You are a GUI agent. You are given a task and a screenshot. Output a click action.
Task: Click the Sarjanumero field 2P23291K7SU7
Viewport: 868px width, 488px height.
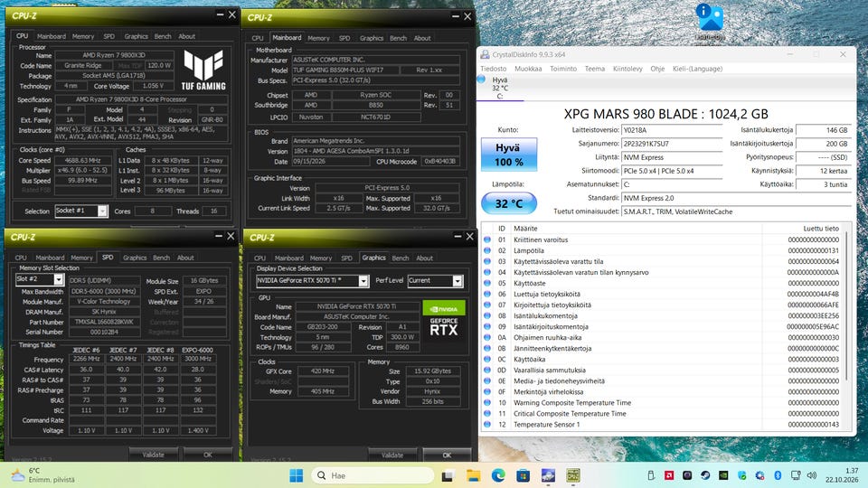672,144
